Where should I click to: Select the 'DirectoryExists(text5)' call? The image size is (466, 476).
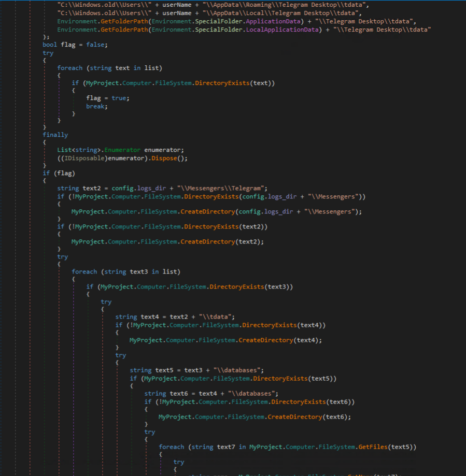[x=294, y=379]
